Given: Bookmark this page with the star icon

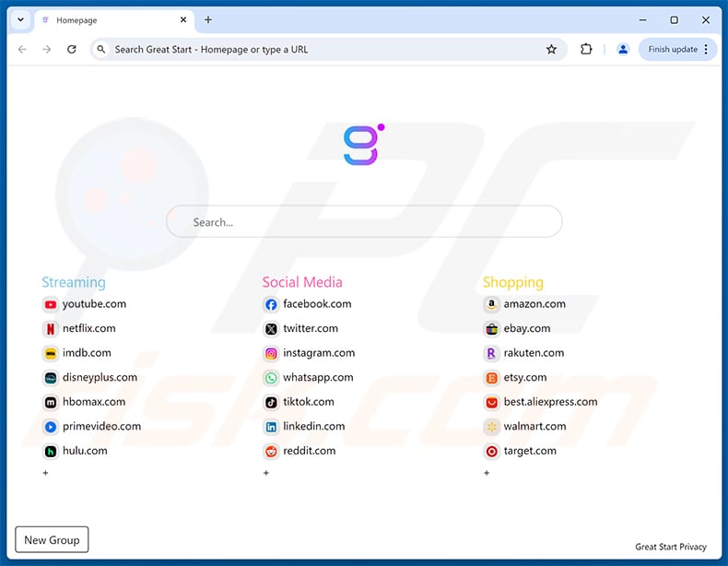Looking at the screenshot, I should [551, 49].
